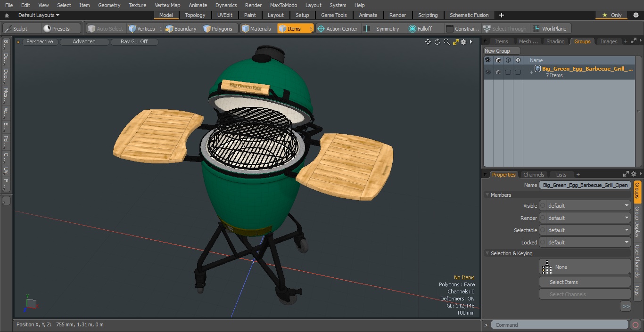Open the MaxToModo menu
This screenshot has height=332, width=644.
[283, 5]
